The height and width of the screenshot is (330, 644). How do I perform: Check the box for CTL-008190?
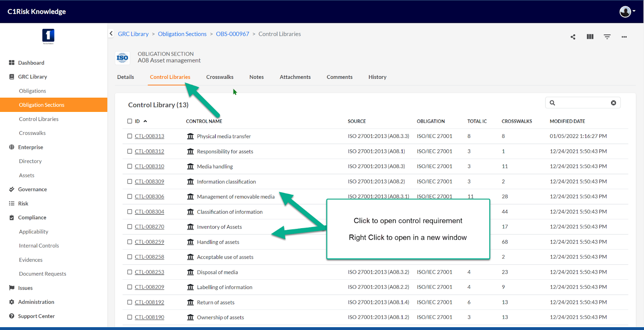(130, 317)
